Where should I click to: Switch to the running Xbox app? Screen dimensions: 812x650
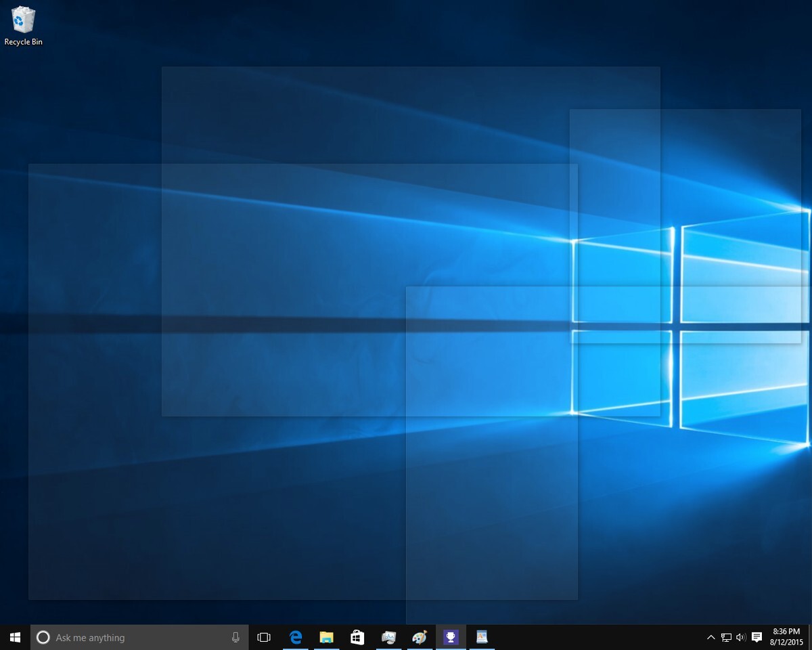[451, 637]
